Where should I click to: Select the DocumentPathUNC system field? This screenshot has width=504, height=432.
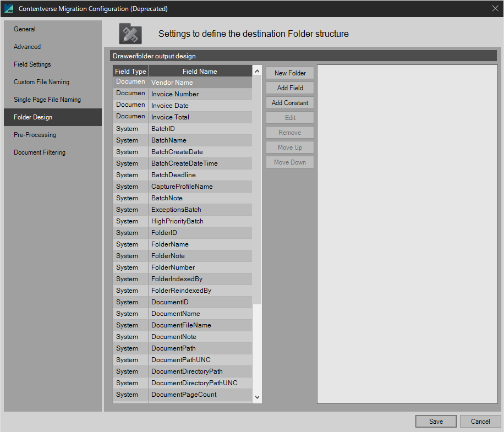[x=182, y=360]
